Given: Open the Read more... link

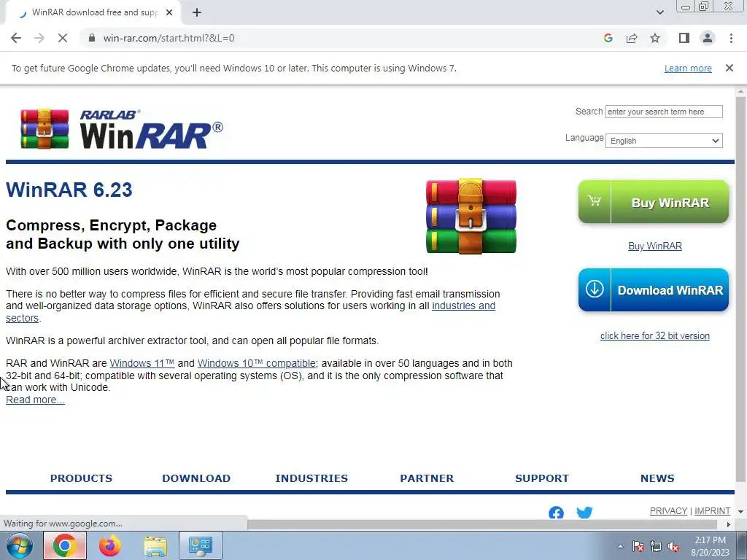Looking at the screenshot, I should pos(35,400).
